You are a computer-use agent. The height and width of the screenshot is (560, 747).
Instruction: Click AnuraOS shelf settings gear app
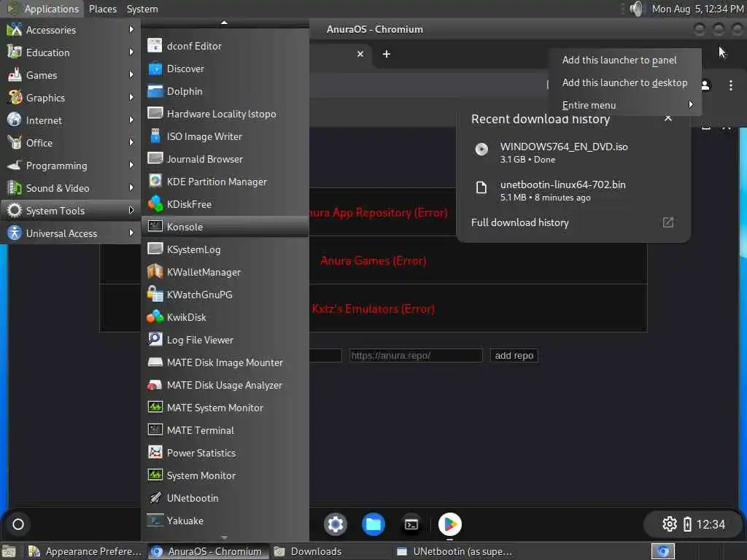(336, 524)
